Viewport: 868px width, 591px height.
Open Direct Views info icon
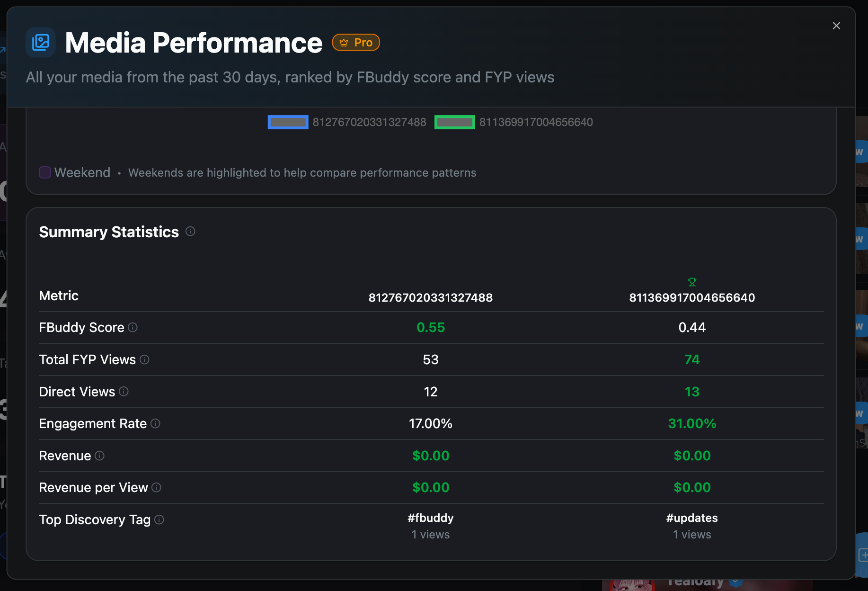(124, 391)
